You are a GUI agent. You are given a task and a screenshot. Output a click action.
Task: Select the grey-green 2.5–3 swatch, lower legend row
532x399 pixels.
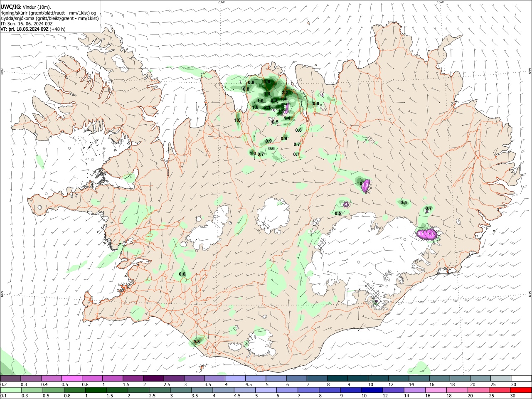pyautogui.click(x=160, y=390)
